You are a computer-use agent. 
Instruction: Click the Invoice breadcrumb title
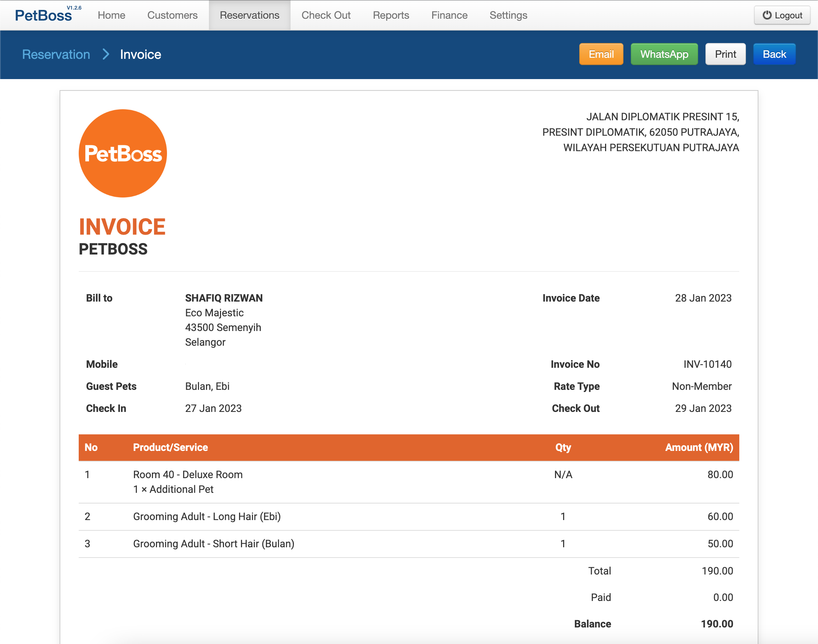pyautogui.click(x=141, y=54)
